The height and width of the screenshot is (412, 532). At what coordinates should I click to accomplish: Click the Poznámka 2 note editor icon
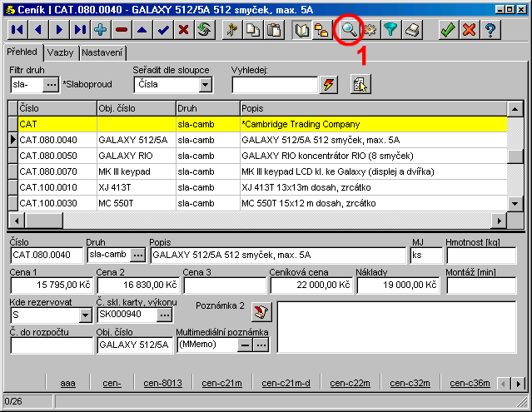point(261,310)
